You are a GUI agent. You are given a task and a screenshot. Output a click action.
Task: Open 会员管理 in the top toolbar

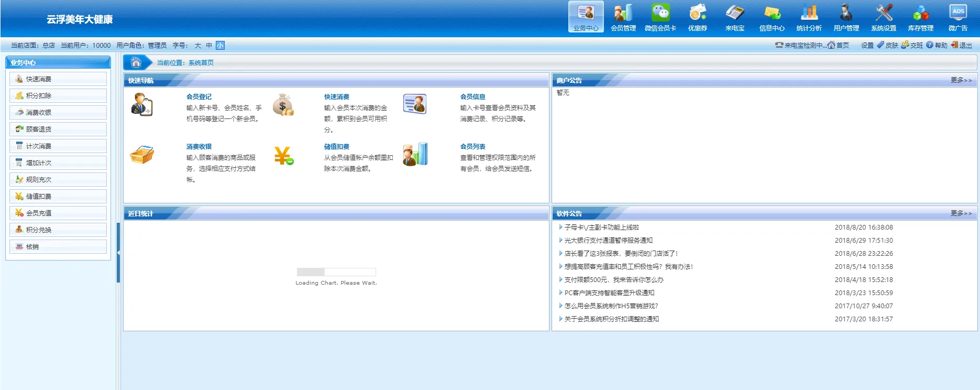(623, 17)
